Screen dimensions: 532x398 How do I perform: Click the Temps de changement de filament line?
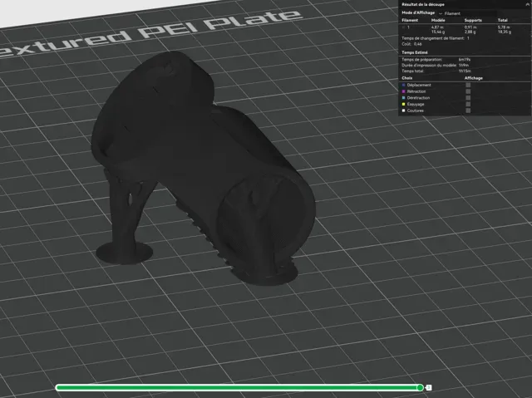pos(436,38)
